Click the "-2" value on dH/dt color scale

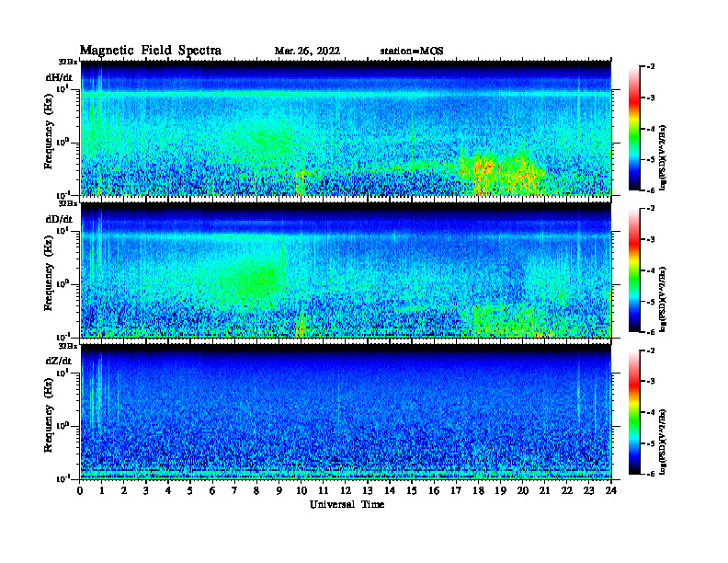pos(651,67)
